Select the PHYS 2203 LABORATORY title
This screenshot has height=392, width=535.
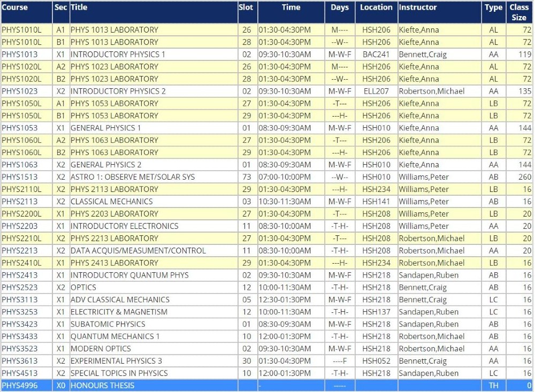(x=114, y=214)
